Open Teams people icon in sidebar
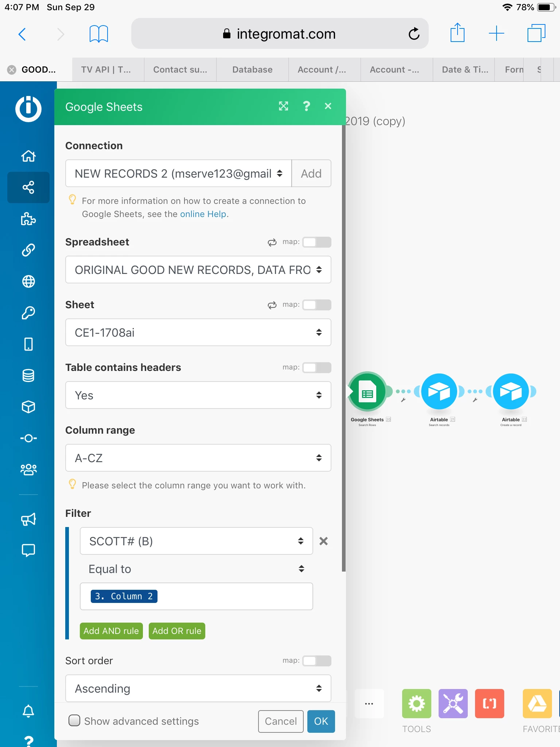 point(28,469)
